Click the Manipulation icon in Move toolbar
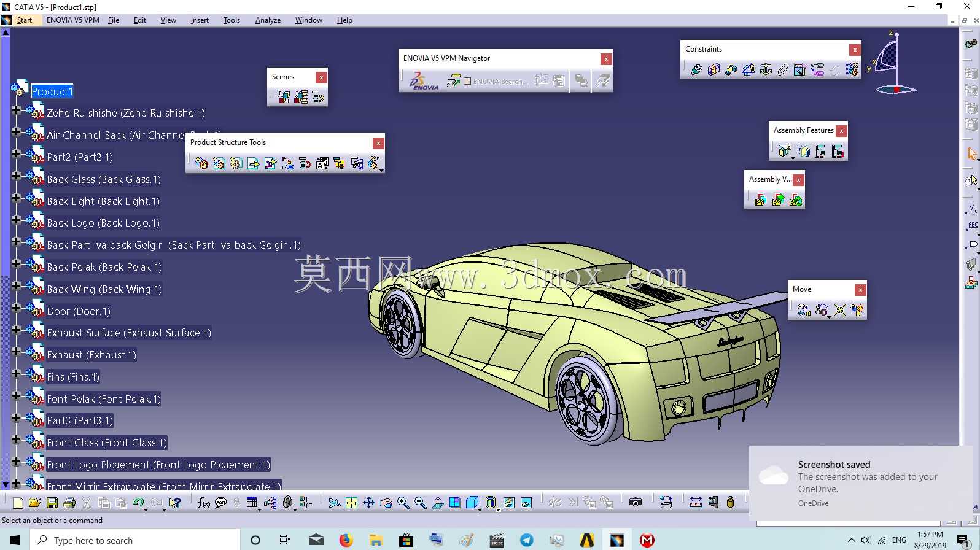980x550 pixels. click(804, 310)
